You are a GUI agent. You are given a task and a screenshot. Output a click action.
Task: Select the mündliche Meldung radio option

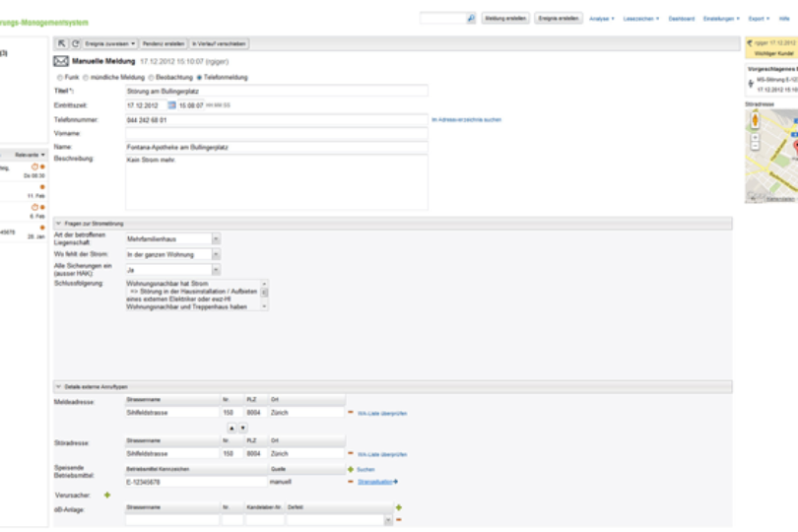[x=86, y=77]
